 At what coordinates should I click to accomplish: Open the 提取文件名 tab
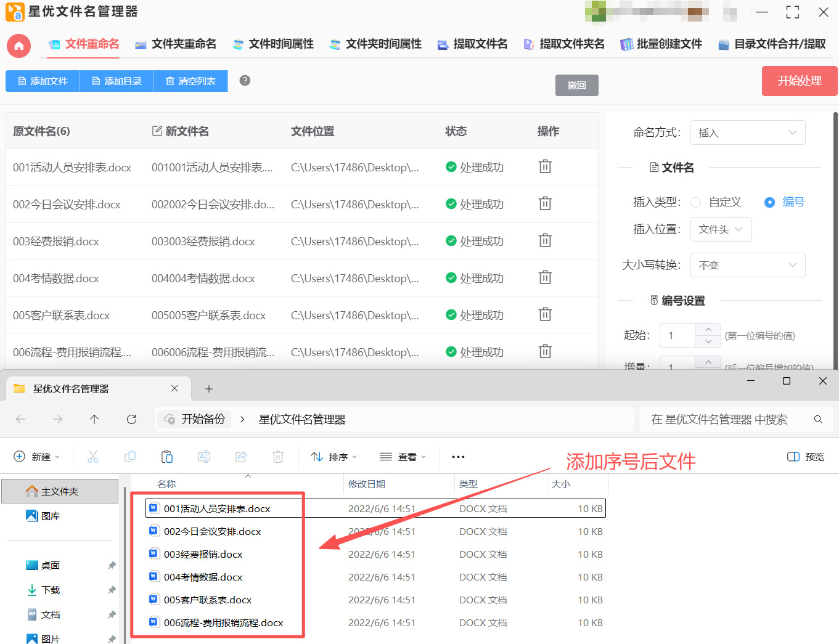(473, 44)
